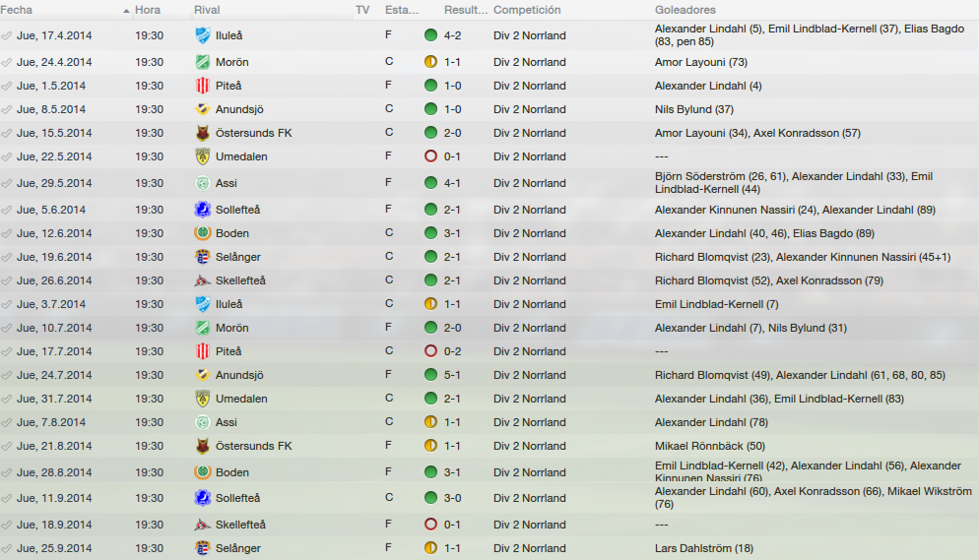Click the yellow draw indicator for 1-1 Assi
Viewport: 979px width, 560px height.
click(x=430, y=422)
